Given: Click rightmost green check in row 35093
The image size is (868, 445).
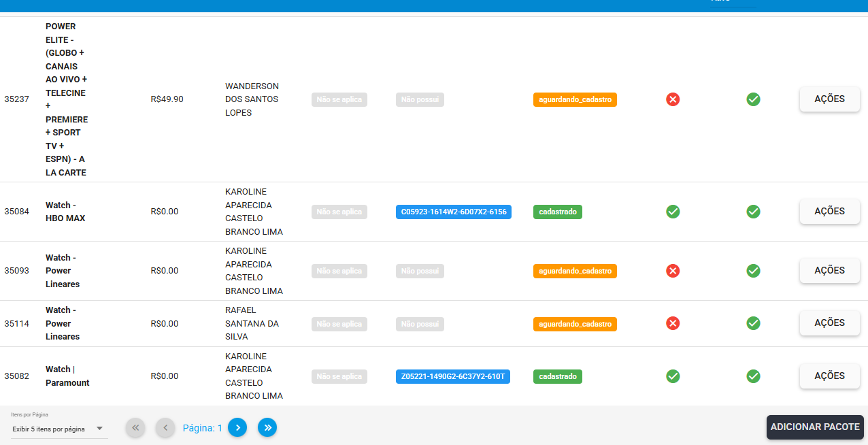Looking at the screenshot, I should pos(753,271).
